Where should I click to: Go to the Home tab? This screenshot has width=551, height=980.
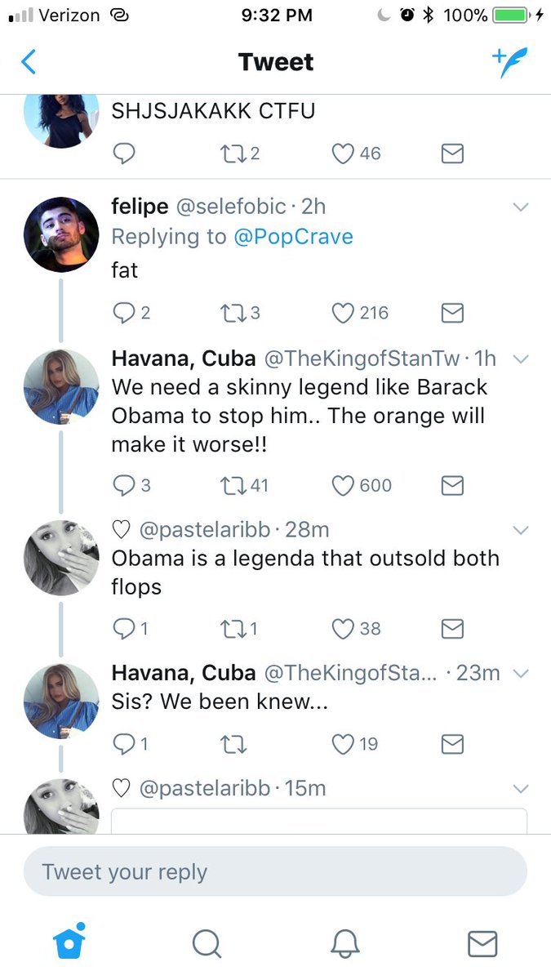[69, 943]
